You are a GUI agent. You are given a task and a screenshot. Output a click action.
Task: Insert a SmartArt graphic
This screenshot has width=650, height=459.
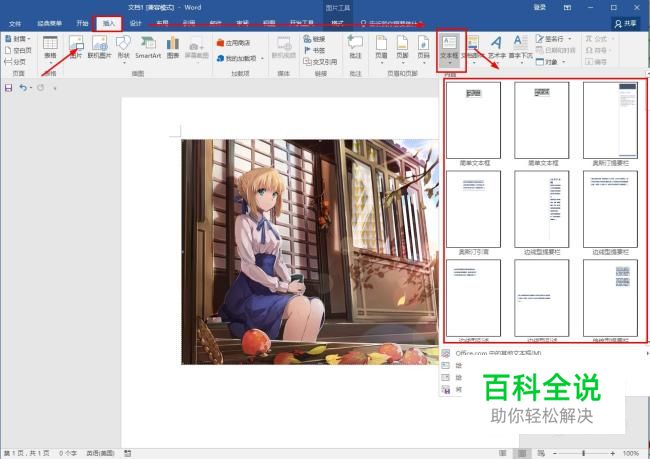coord(148,47)
